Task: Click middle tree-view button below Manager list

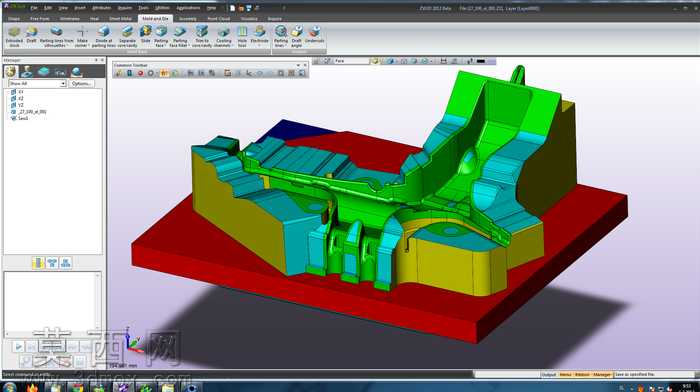Action: pyautogui.click(x=52, y=263)
